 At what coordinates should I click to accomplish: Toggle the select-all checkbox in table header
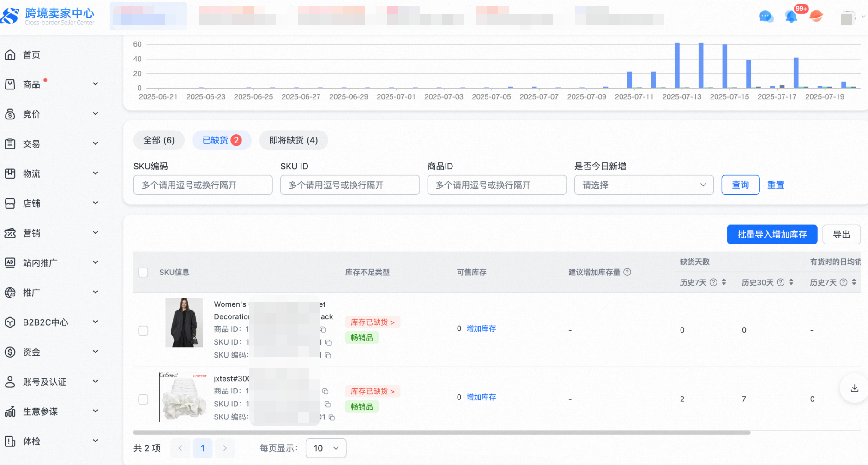tap(144, 272)
